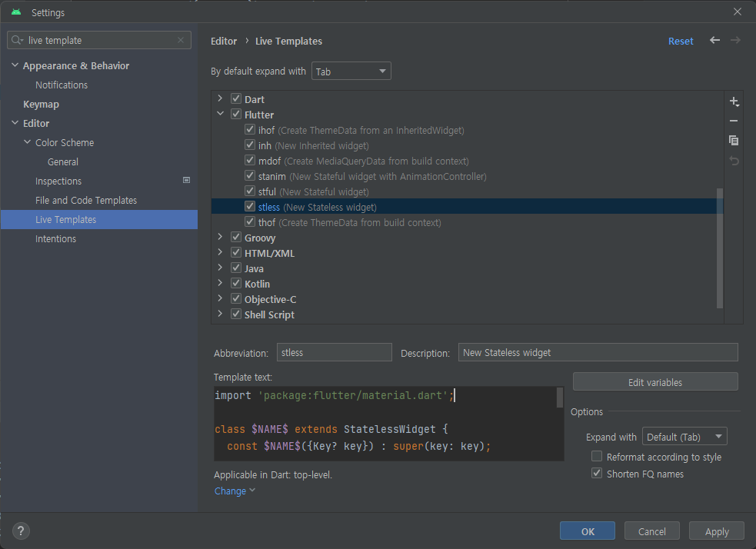Image resolution: width=756 pixels, height=549 pixels.
Task: Toggle the Groovy group checkbox
Action: click(x=236, y=237)
